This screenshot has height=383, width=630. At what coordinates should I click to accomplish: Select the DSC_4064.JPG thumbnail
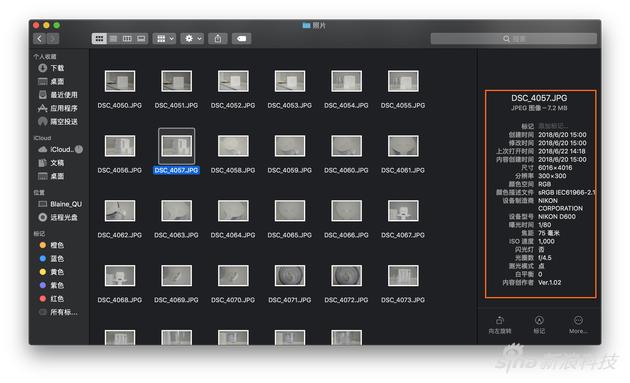(x=233, y=211)
